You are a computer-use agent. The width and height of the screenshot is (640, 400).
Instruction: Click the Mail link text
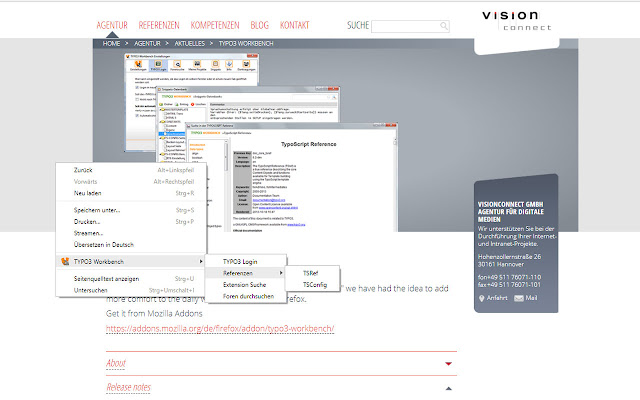531,298
